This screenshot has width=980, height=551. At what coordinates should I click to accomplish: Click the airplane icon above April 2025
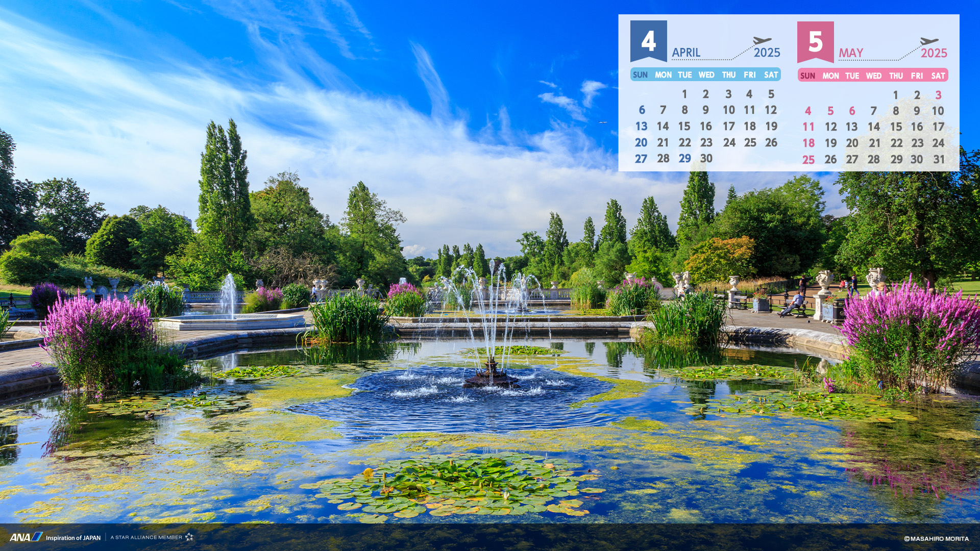pyautogui.click(x=762, y=40)
